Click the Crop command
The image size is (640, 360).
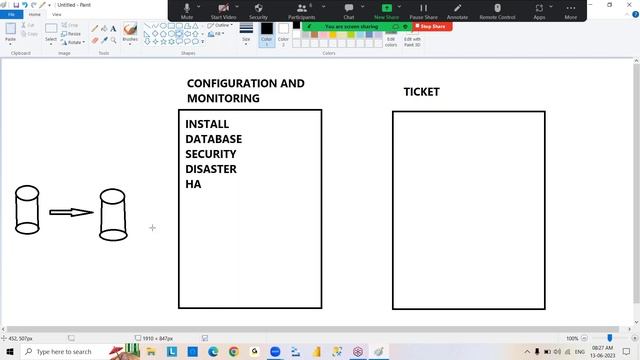(69, 25)
